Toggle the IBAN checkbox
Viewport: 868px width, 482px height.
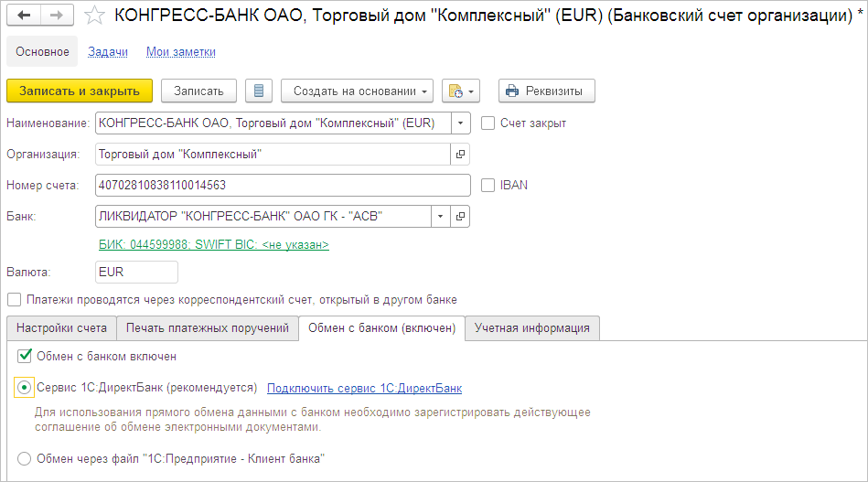point(488,185)
